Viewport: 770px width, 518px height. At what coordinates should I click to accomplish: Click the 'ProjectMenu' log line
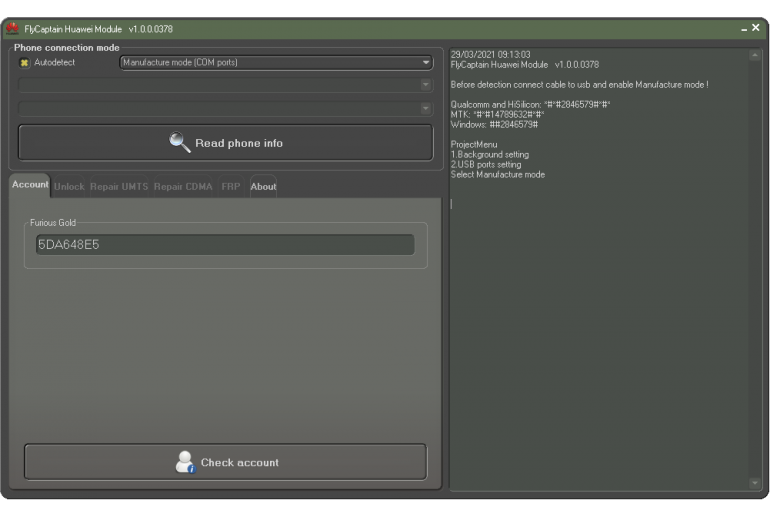[474, 144]
